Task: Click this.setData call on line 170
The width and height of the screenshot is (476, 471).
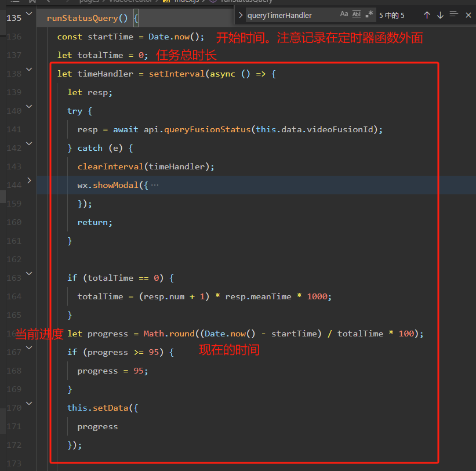Action: click(97, 408)
